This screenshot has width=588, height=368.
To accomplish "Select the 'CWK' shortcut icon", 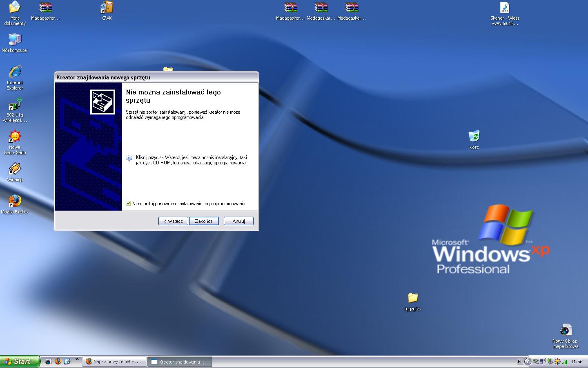I will click(107, 11).
